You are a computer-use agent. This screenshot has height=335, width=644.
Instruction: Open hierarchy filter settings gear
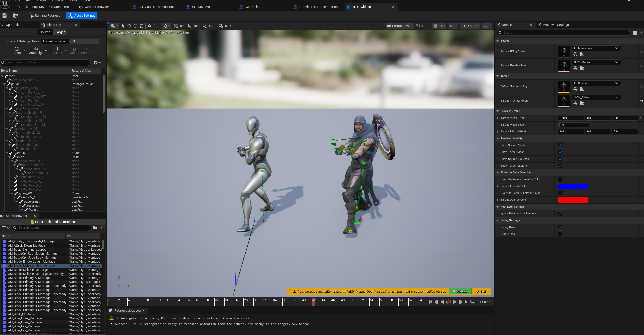pos(96,62)
